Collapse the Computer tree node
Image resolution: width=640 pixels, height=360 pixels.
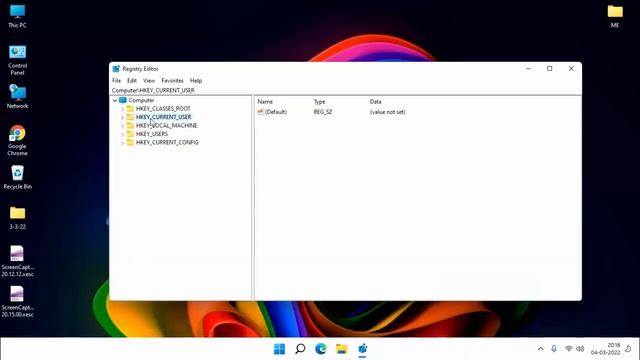pos(115,100)
